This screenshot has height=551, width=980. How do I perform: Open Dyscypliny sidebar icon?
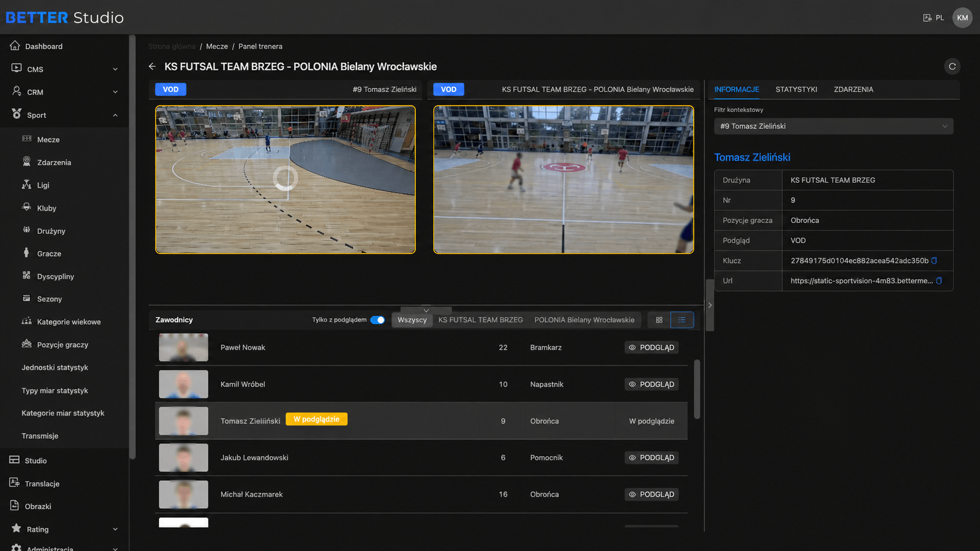click(26, 276)
